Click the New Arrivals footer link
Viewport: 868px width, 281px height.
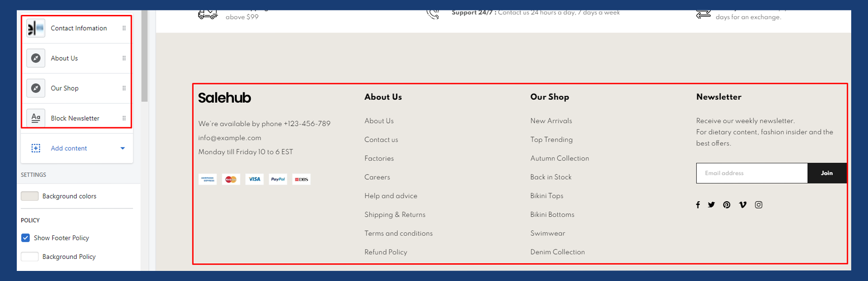[x=551, y=121]
